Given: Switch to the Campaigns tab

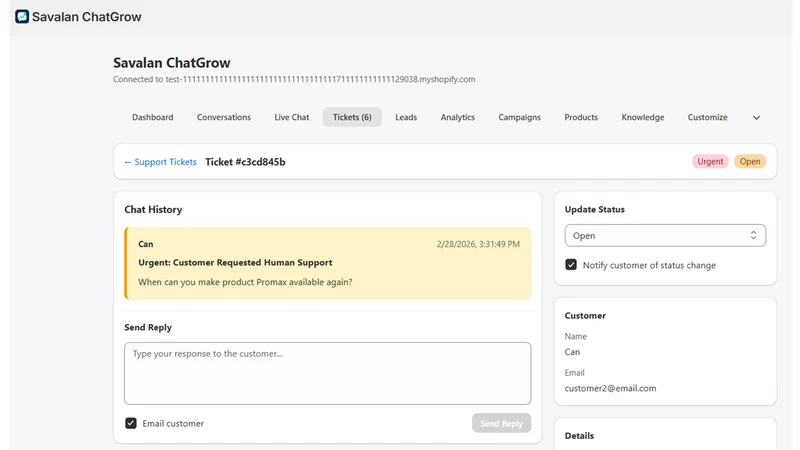Looking at the screenshot, I should (519, 117).
